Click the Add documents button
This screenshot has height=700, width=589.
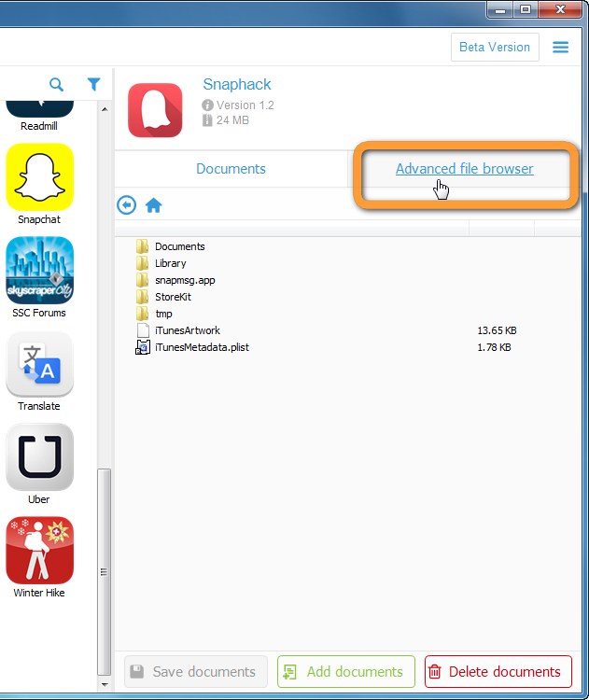(x=346, y=671)
